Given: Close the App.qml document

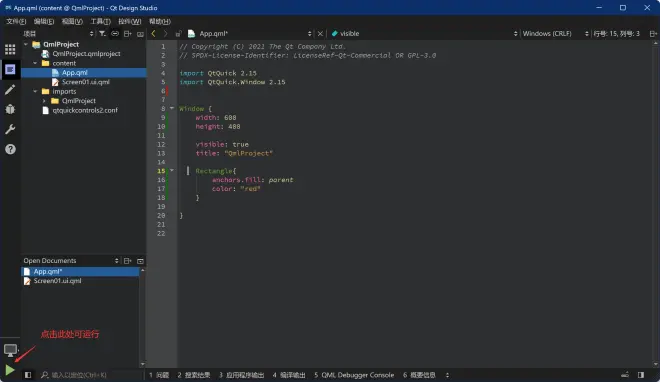Looking at the screenshot, I should tap(320, 33).
